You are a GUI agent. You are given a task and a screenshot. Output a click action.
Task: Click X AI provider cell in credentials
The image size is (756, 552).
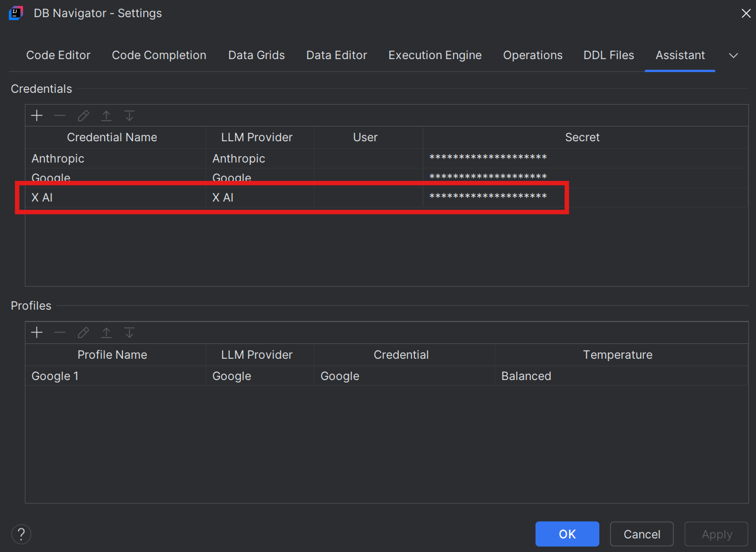(x=260, y=197)
